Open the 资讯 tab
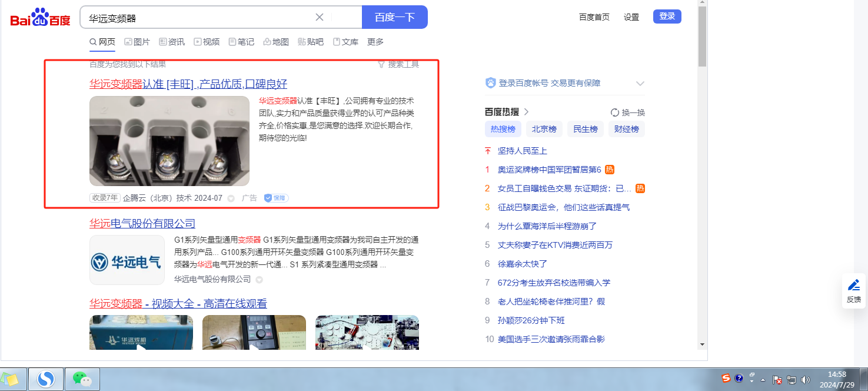 [172, 42]
